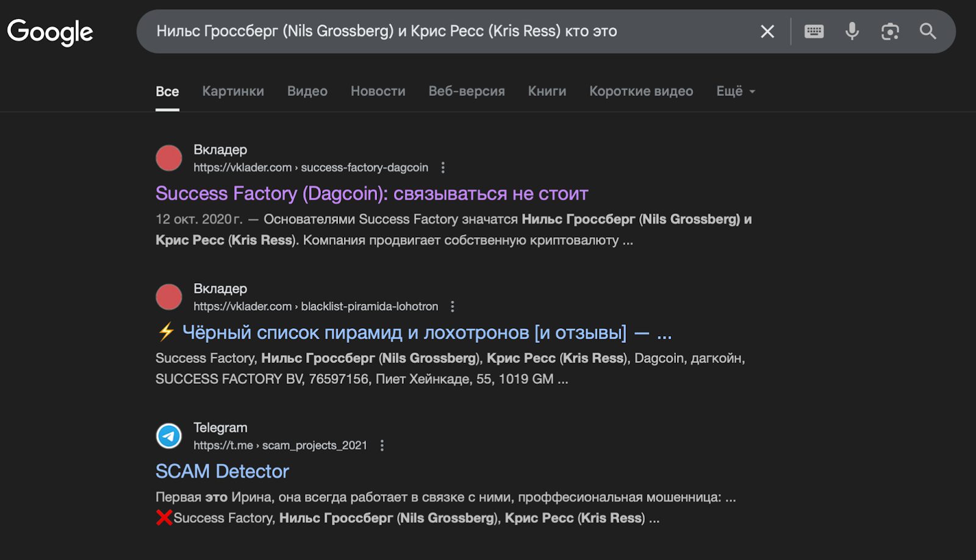Open Чёрный список пирамид и лохотронов link

pyautogui.click(x=414, y=332)
